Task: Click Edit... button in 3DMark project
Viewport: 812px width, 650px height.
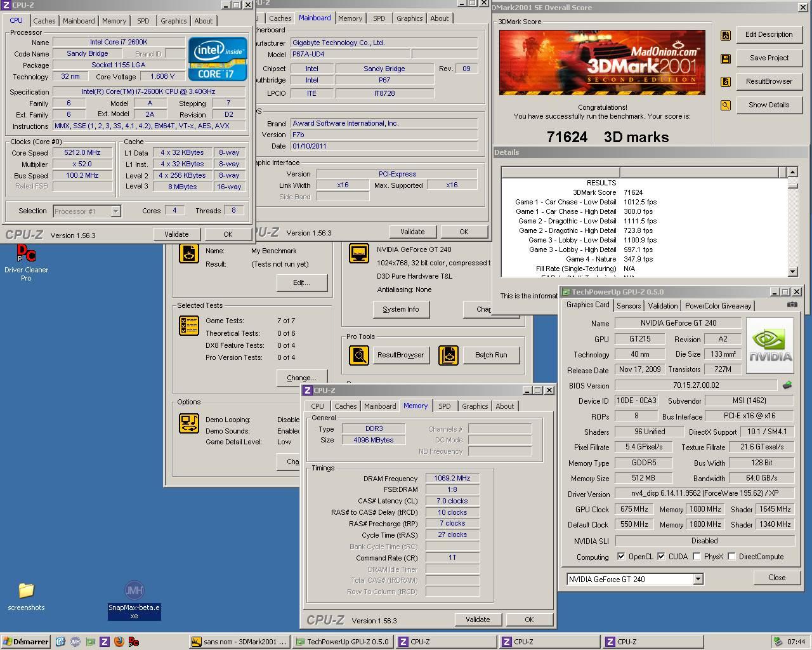Action: coord(301,282)
